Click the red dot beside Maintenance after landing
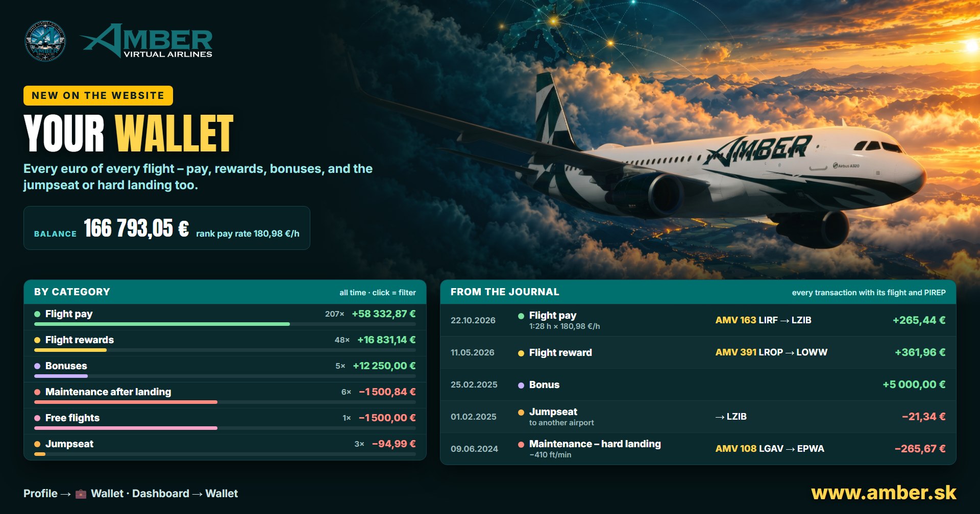Image resolution: width=980 pixels, height=514 pixels. click(37, 392)
